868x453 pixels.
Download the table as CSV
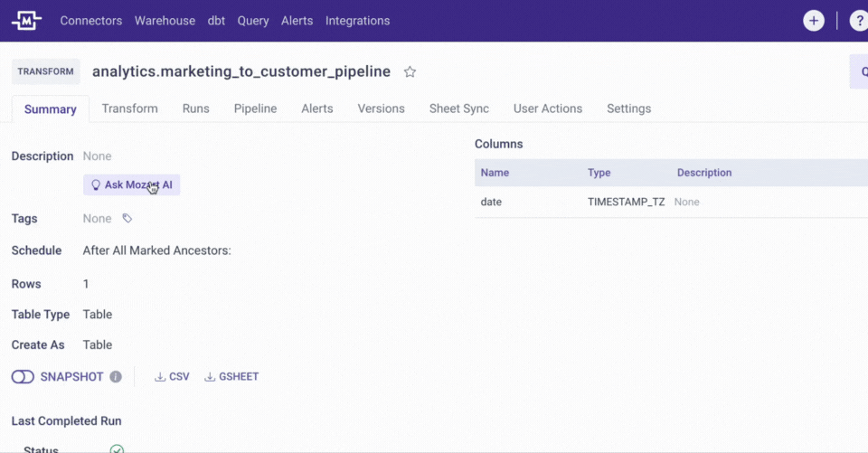pyautogui.click(x=172, y=377)
